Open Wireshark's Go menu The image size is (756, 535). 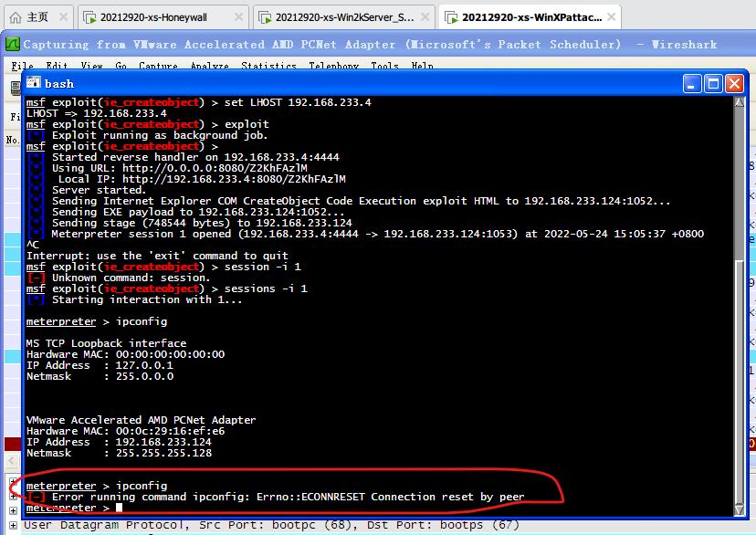pyautogui.click(x=121, y=66)
